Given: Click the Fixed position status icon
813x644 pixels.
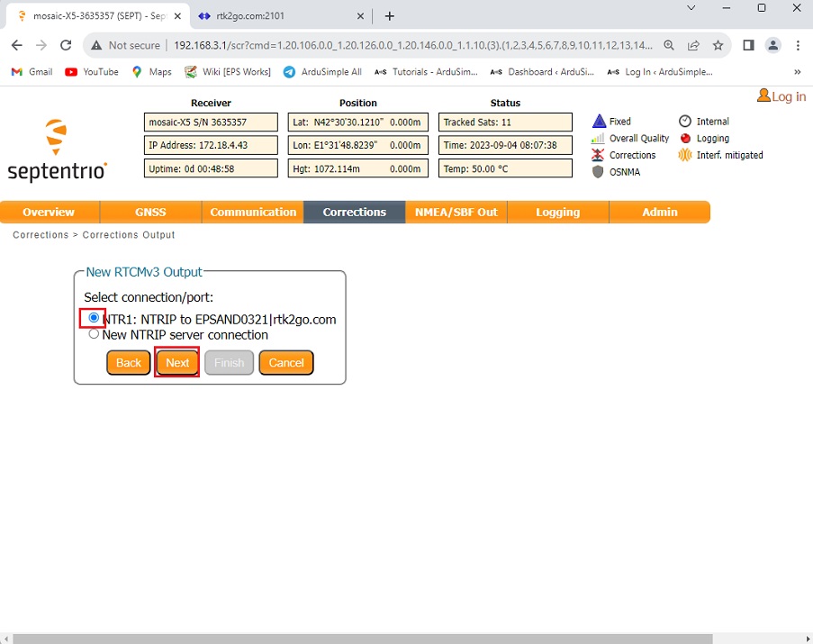Looking at the screenshot, I should point(598,122).
